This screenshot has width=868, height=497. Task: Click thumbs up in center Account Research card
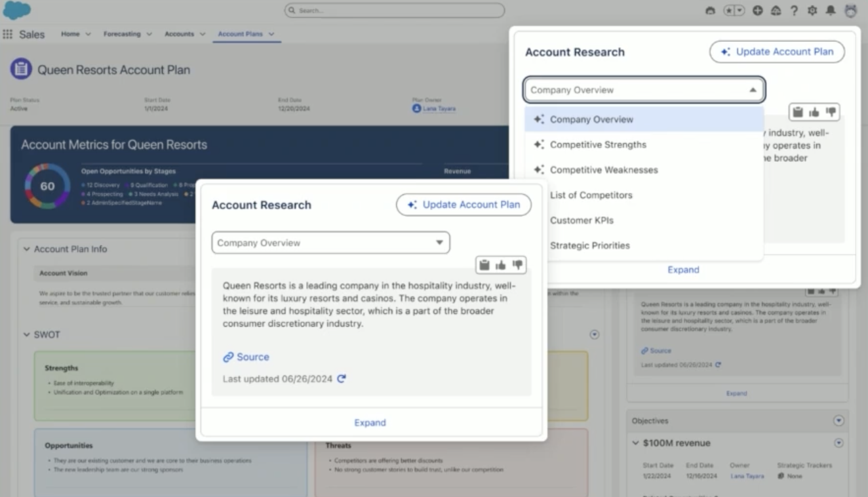coord(501,265)
